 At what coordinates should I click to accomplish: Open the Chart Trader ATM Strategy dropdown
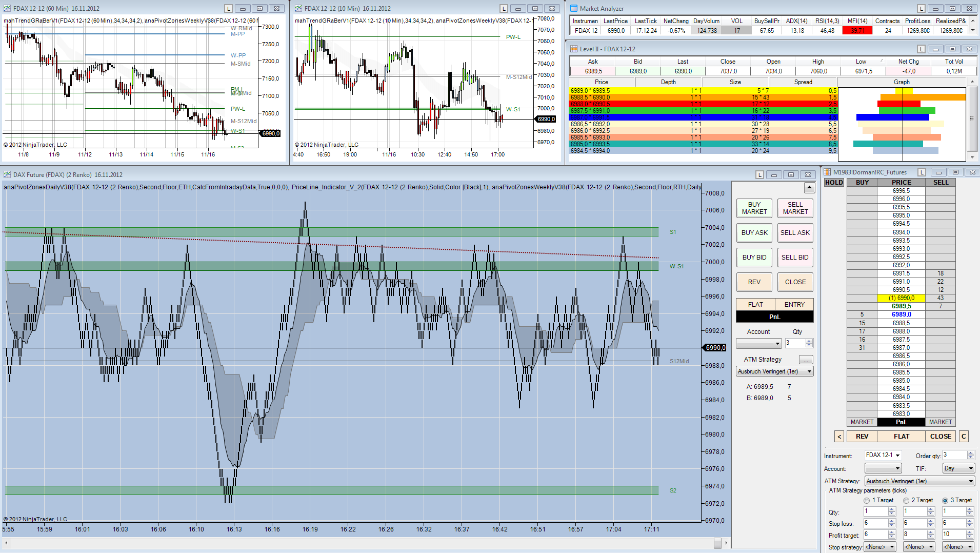[x=775, y=371]
